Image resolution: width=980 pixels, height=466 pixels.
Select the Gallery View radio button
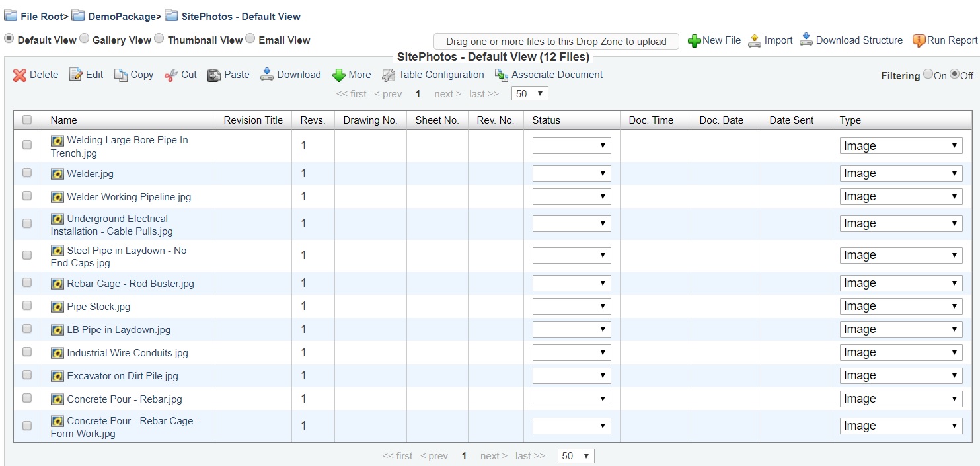(84, 39)
